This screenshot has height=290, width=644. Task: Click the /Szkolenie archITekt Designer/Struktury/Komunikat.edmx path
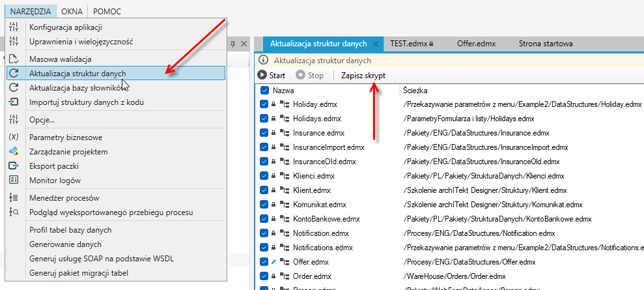tap(494, 205)
